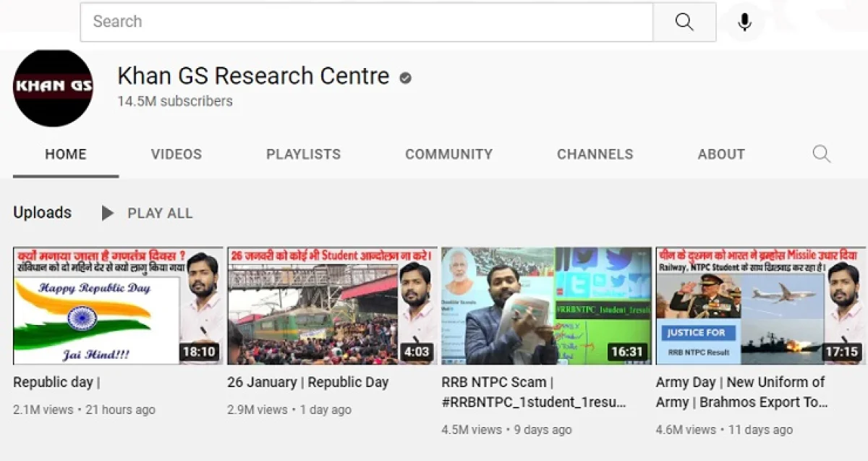Open the Khan GS channel avatar
This screenshot has height=461, width=868.
(x=53, y=88)
